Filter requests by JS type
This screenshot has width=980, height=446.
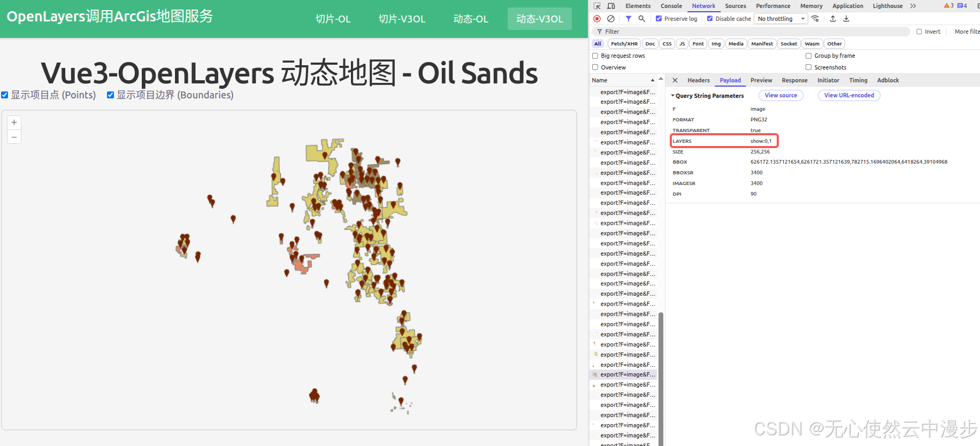point(682,44)
